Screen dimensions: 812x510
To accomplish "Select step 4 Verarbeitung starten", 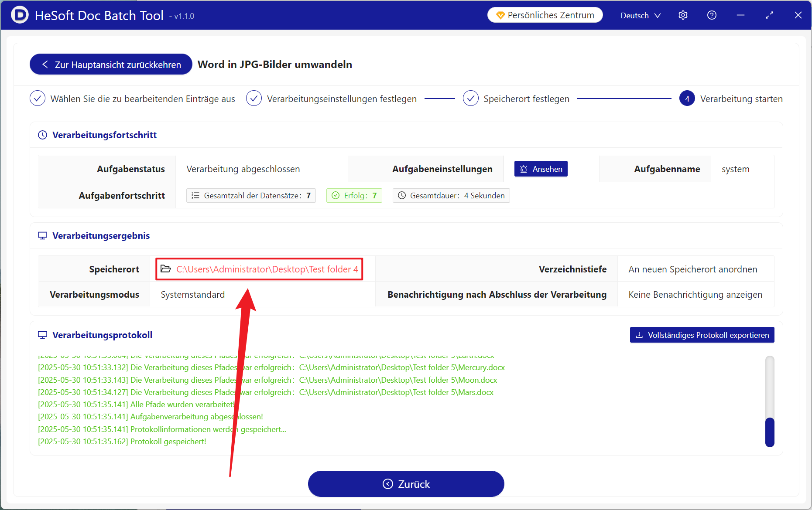I will click(x=731, y=99).
